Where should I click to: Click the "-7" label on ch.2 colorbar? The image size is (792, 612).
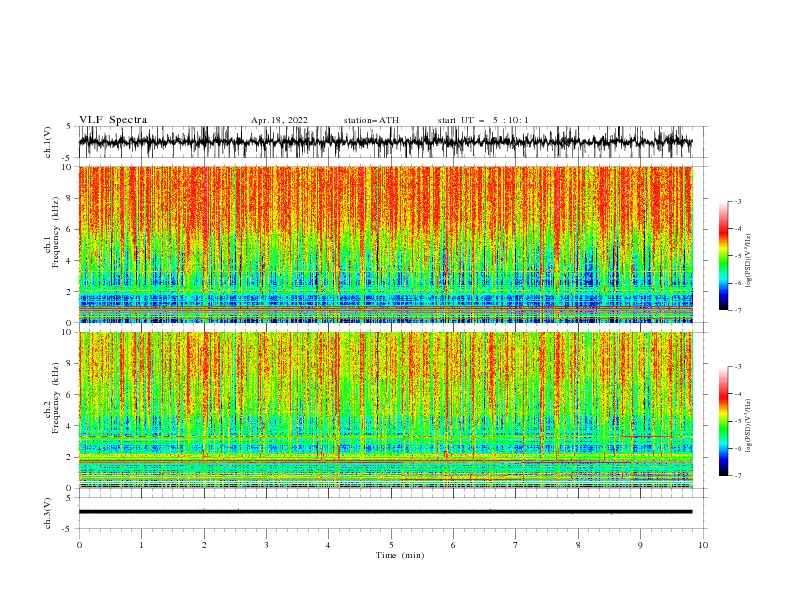point(738,476)
